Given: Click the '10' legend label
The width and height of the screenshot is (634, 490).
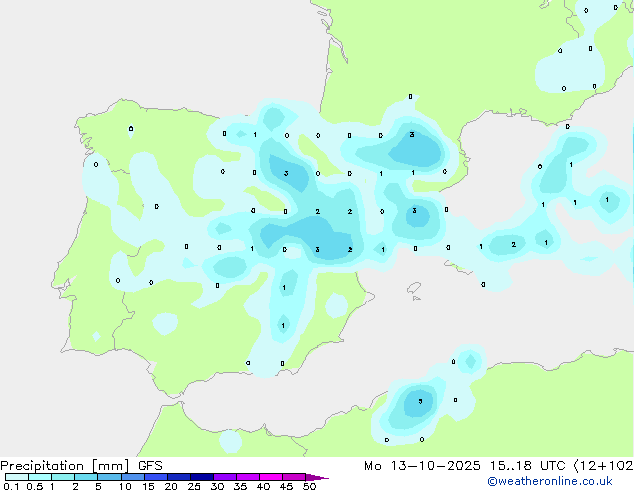Looking at the screenshot, I should (125, 486).
